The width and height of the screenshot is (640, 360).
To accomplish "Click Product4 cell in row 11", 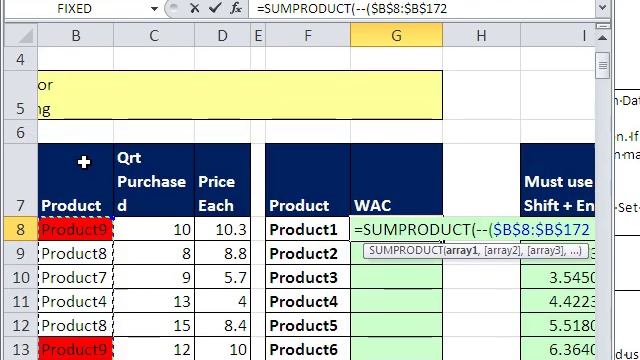I will (76, 301).
